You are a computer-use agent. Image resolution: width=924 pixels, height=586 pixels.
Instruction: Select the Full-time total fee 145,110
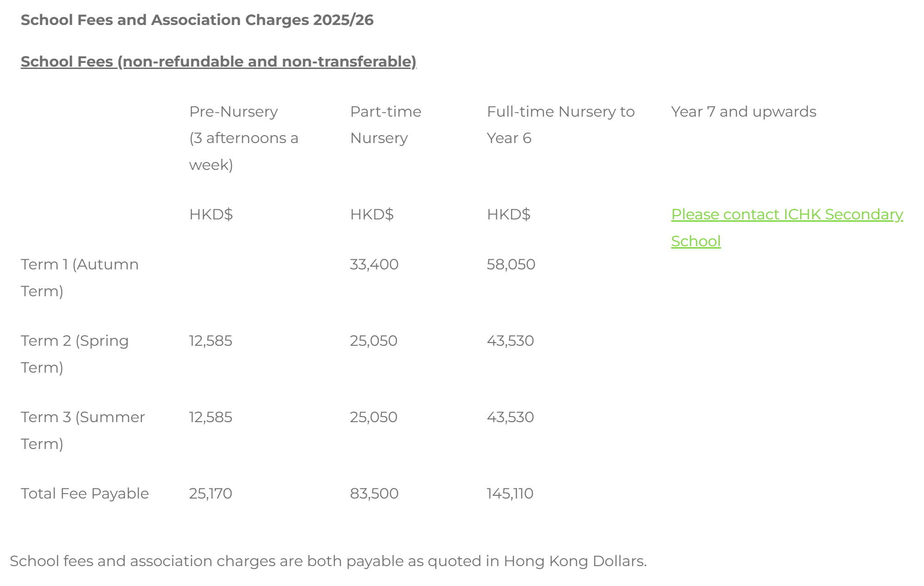[510, 493]
